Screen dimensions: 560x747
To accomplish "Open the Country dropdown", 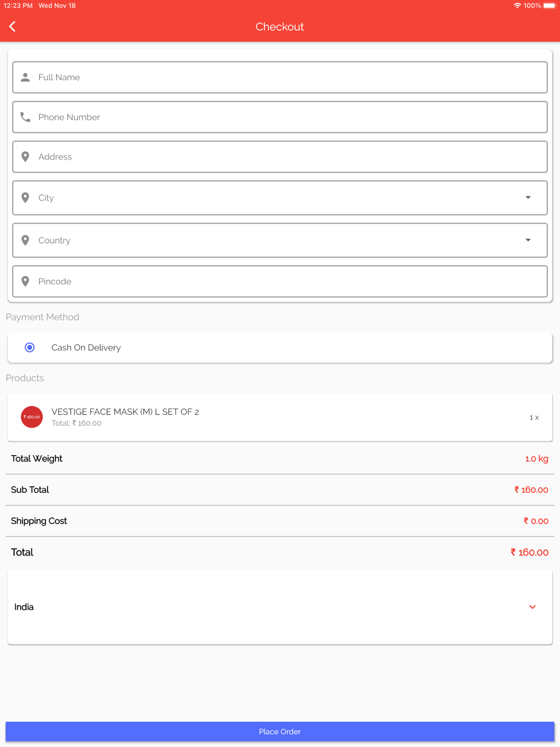I will click(x=528, y=240).
